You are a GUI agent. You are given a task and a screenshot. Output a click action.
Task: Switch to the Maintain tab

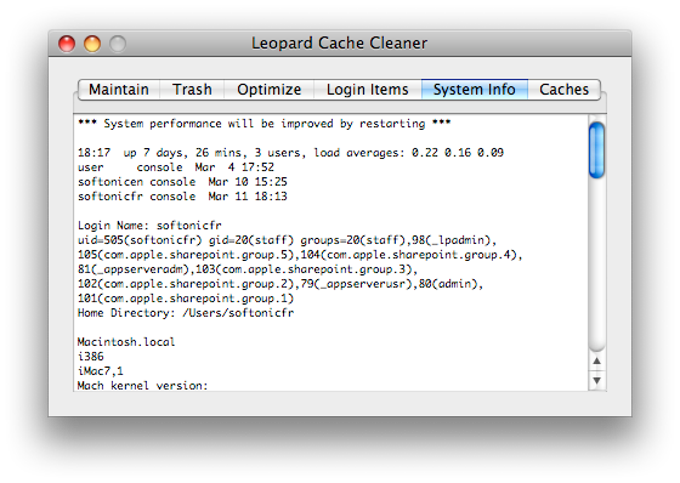(x=119, y=89)
